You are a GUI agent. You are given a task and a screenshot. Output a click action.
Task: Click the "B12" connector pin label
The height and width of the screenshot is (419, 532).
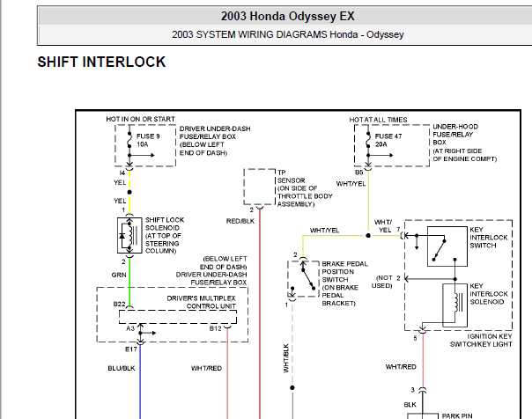pyautogui.click(x=216, y=328)
